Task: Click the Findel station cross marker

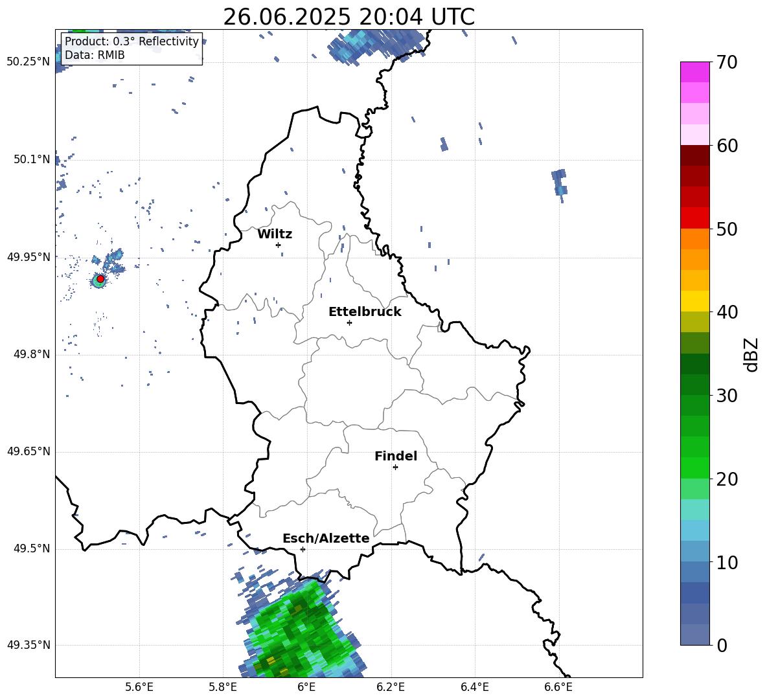Action: tap(395, 468)
